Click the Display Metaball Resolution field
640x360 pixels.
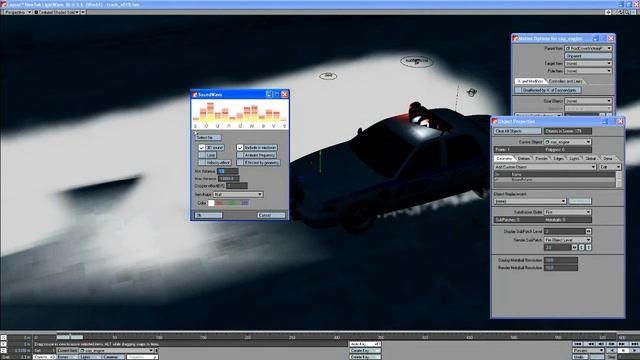click(561, 260)
